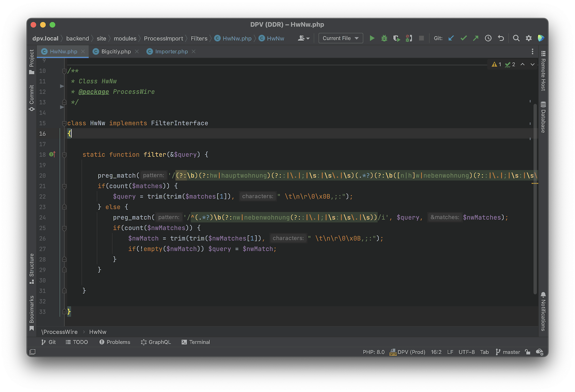Switch to the Importer.php tab
The height and width of the screenshot is (392, 575).
point(171,52)
